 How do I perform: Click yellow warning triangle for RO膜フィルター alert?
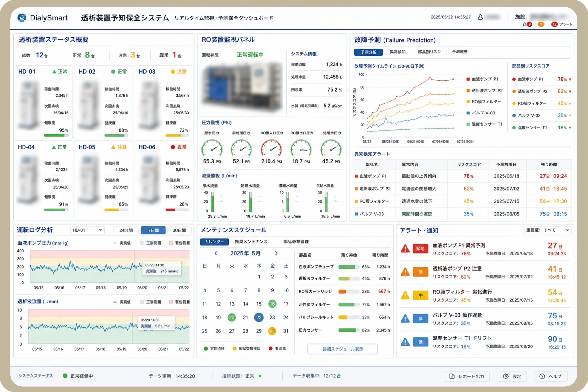tap(405, 295)
